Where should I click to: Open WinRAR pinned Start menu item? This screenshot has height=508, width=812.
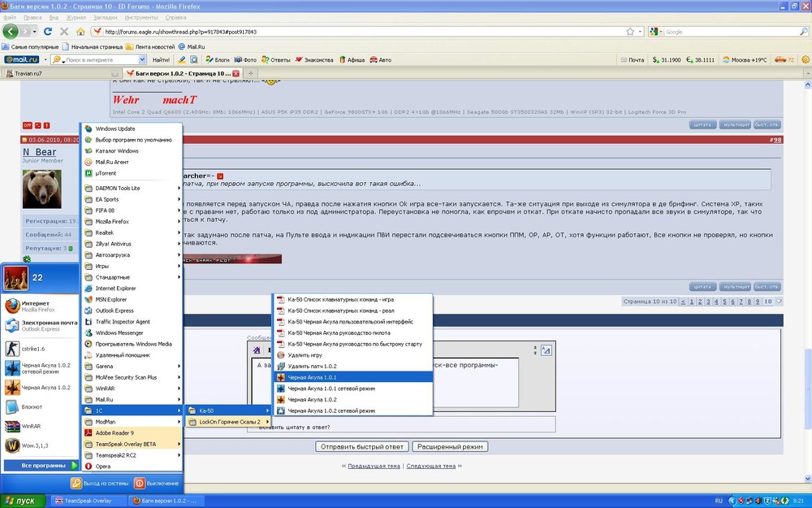[x=41, y=426]
